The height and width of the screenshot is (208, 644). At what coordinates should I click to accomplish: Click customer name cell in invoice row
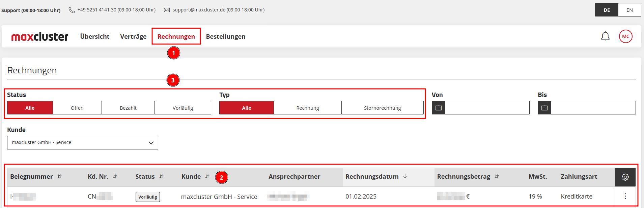click(219, 197)
